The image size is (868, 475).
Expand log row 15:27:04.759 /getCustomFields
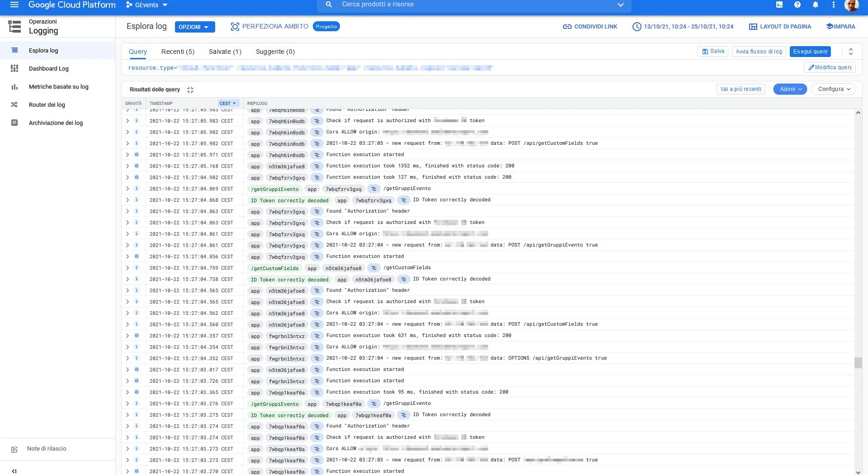pos(127,268)
